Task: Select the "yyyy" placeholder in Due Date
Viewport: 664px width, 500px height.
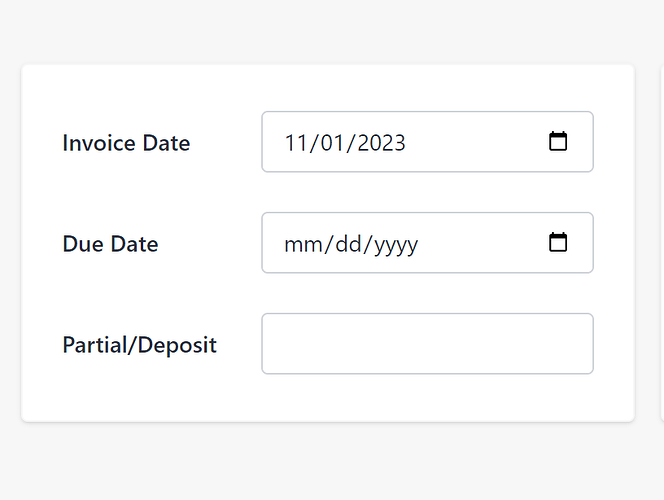Action: [x=396, y=246]
